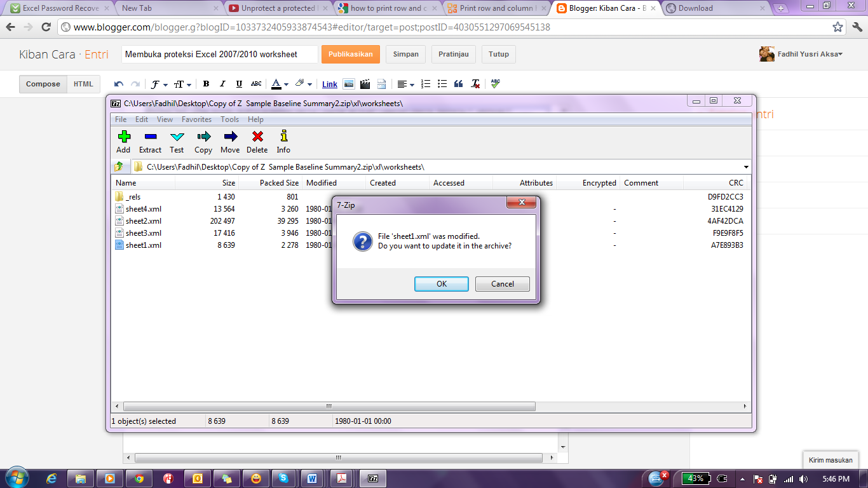Switch to the Unprotect a protected tab

click(276, 8)
